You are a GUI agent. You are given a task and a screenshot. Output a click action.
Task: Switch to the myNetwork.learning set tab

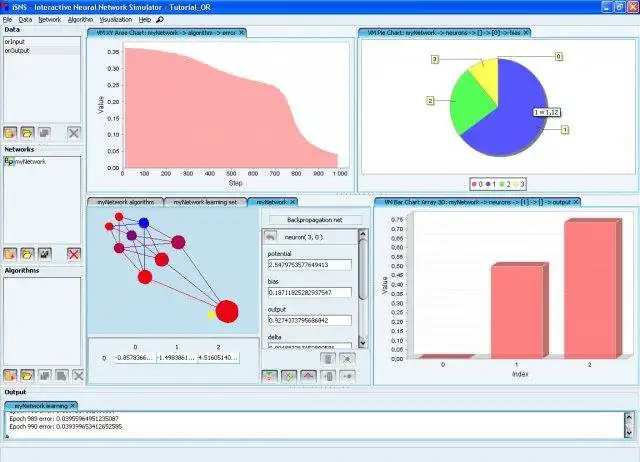[x=205, y=202]
